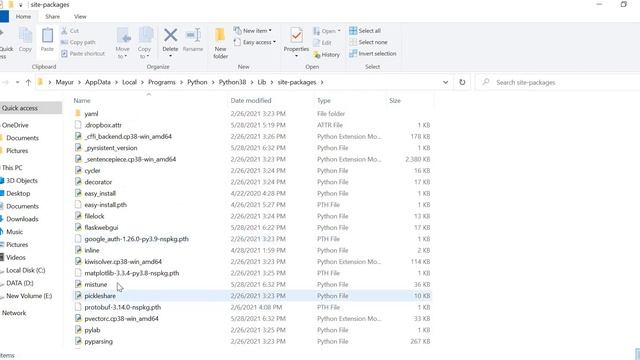640x360 pixels.
Task: Expand chevron after site-packages in breadcrumb
Action: coord(322,82)
